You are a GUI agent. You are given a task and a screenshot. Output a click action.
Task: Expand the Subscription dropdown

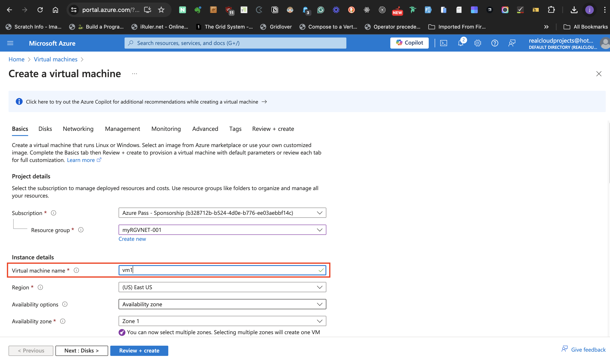[222, 213]
